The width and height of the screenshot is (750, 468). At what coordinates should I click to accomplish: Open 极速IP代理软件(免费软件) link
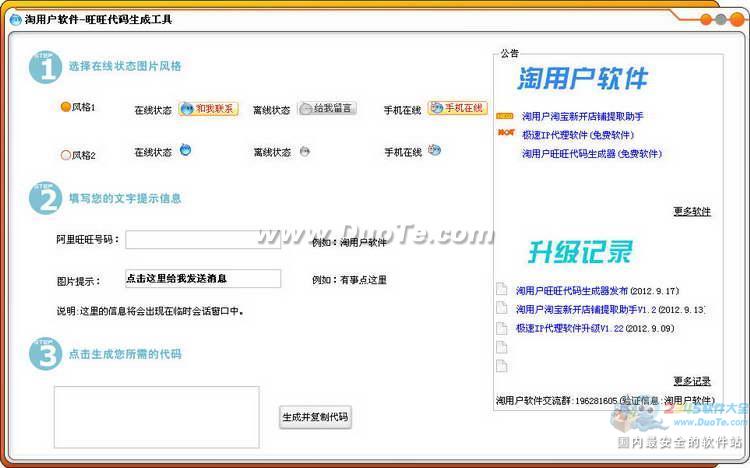(x=578, y=135)
